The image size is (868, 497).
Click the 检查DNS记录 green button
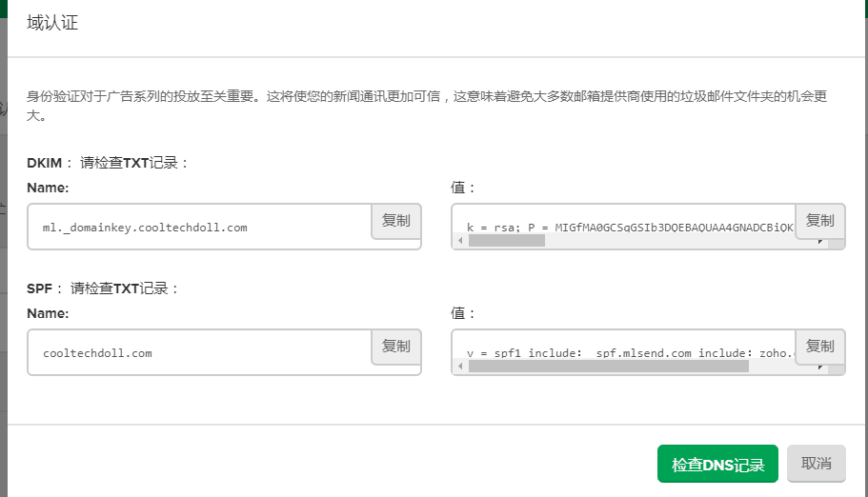717,465
